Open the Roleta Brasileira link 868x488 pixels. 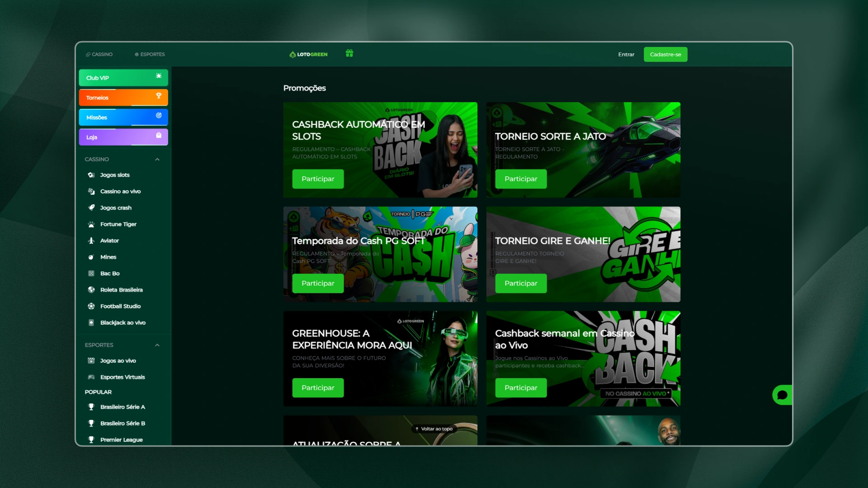coord(122,290)
